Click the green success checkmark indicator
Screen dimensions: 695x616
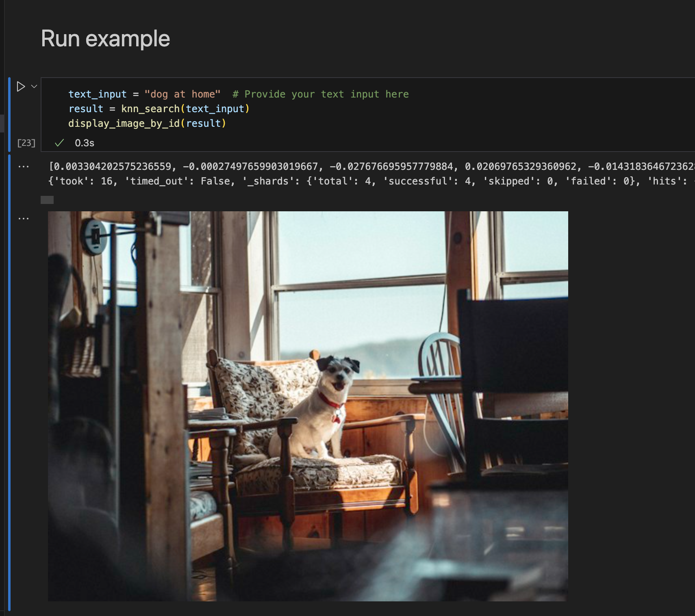click(x=59, y=143)
